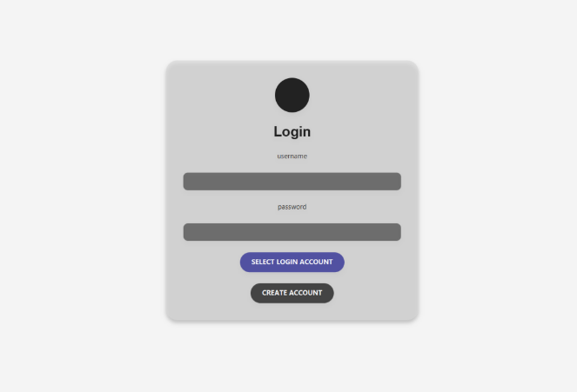Activate the first text field in login card

tap(292, 182)
